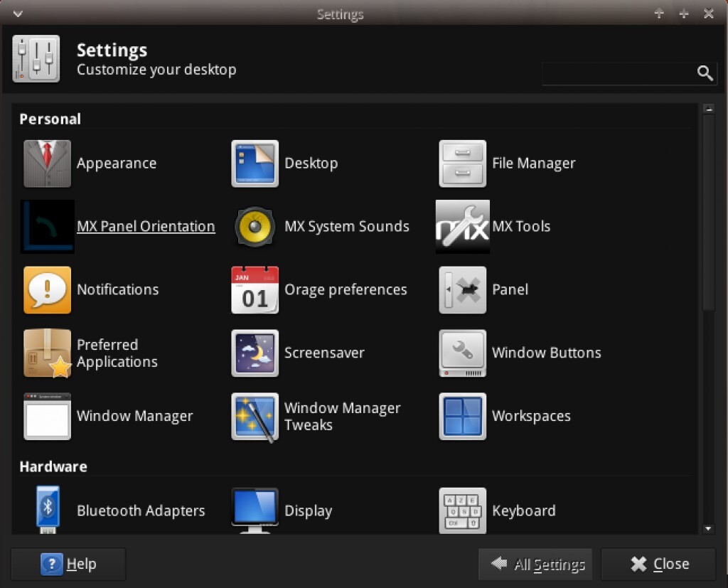Open Workspaces grid icon
The image size is (728, 588).
pos(462,417)
